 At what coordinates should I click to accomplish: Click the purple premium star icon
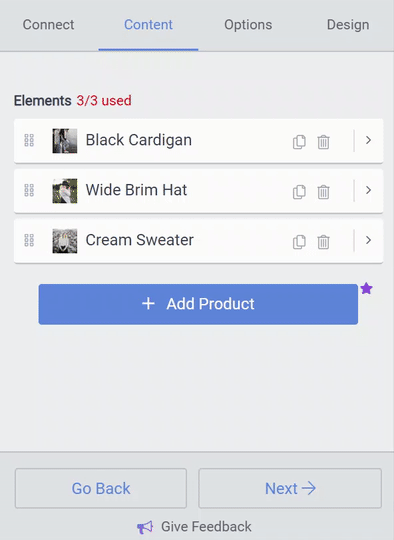(x=366, y=289)
